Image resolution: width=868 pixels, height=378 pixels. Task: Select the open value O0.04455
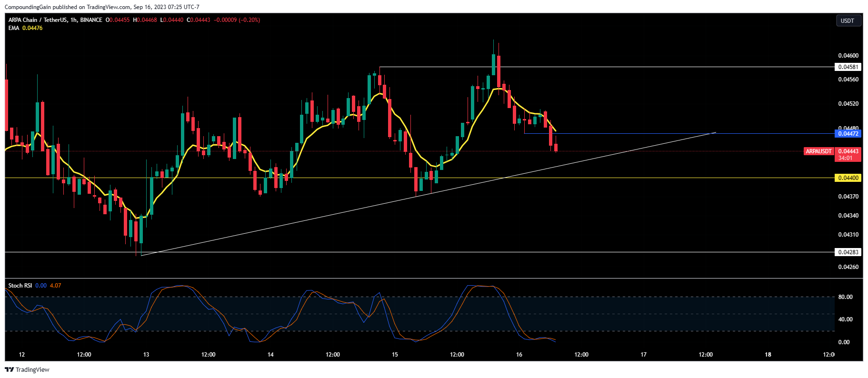coord(118,20)
